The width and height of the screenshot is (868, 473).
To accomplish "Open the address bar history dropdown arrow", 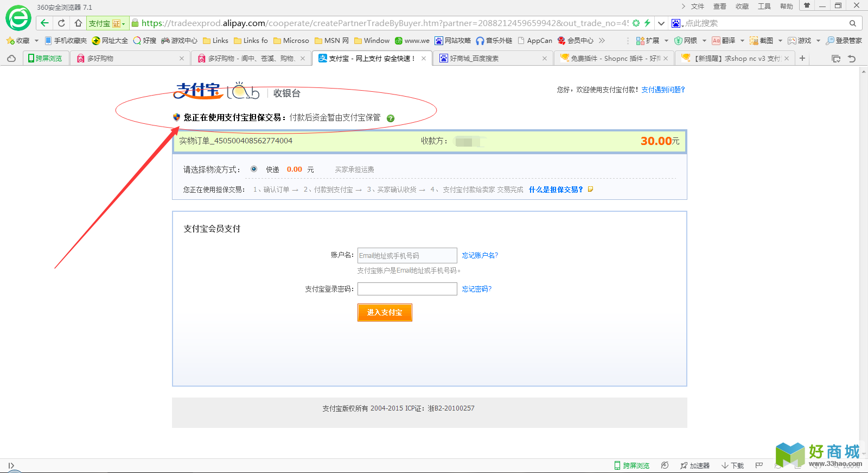I will pyautogui.click(x=661, y=23).
